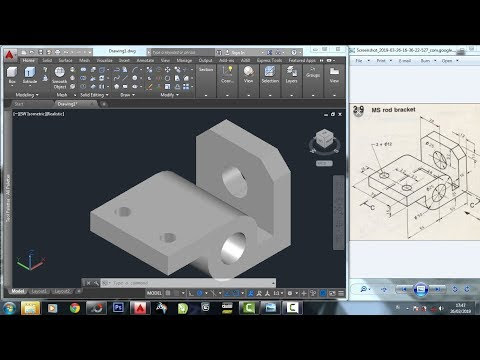Activate the Extrude tool in Modeling

pyautogui.click(x=30, y=75)
